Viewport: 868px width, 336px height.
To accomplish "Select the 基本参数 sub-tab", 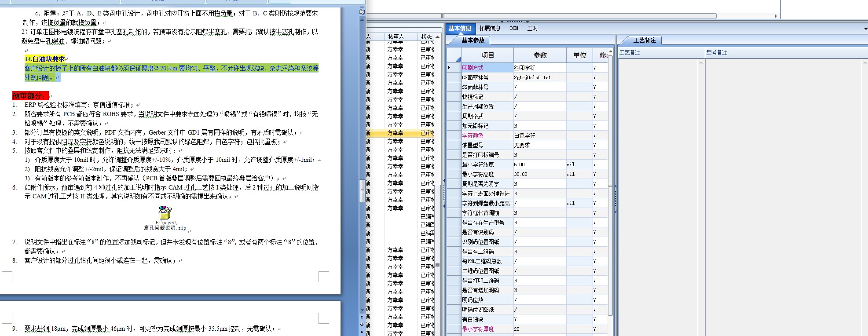I will pyautogui.click(x=473, y=40).
